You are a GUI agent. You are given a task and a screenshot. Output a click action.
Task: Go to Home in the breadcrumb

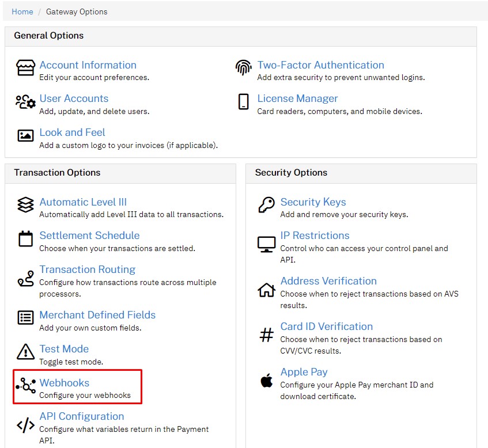(22, 12)
